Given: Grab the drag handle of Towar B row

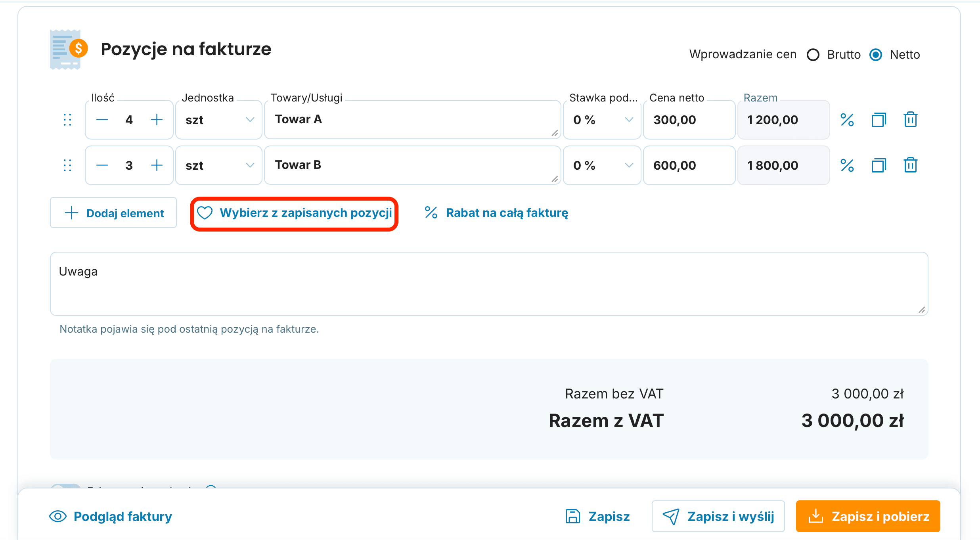Looking at the screenshot, I should (67, 165).
